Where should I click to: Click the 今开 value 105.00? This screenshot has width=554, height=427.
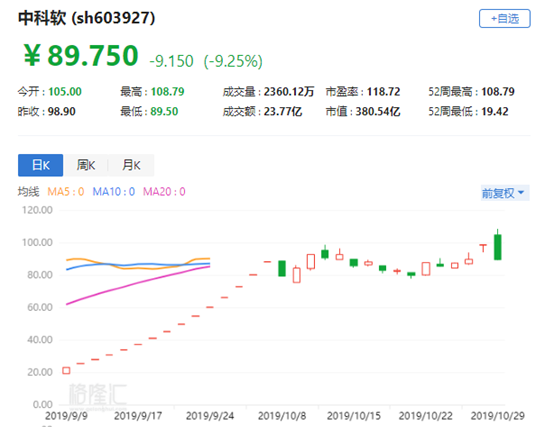[65, 92]
